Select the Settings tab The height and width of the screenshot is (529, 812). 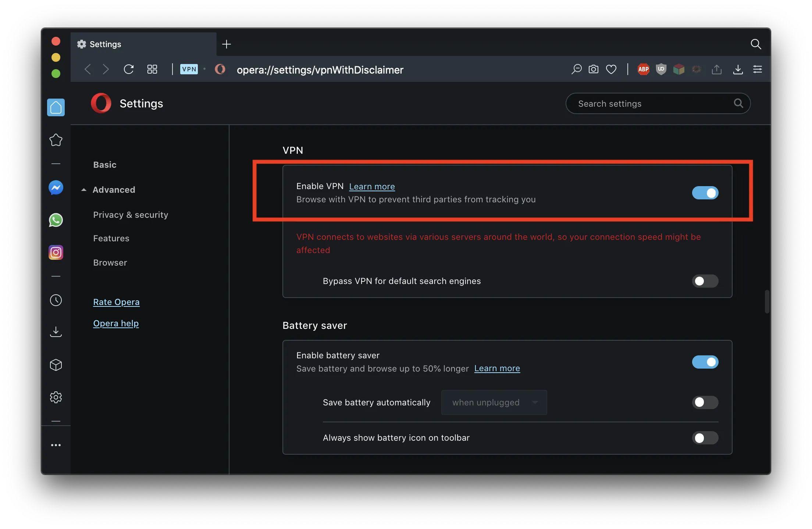click(x=143, y=44)
